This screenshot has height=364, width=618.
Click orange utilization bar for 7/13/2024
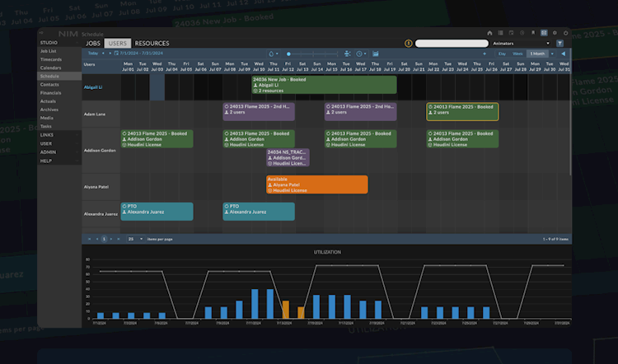pos(286,310)
